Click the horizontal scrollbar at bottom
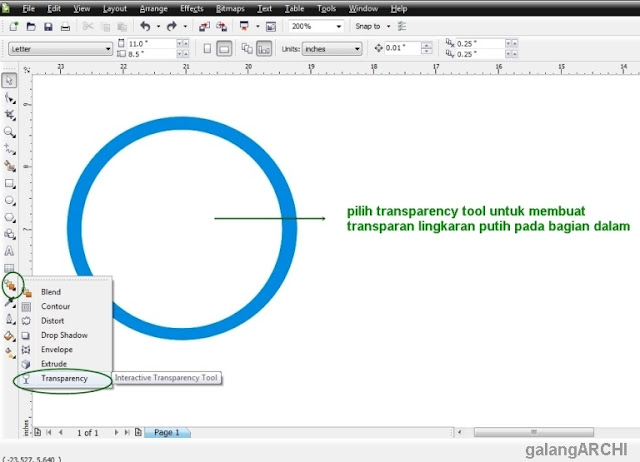Screen dimensions: 640x462 click(520, 432)
